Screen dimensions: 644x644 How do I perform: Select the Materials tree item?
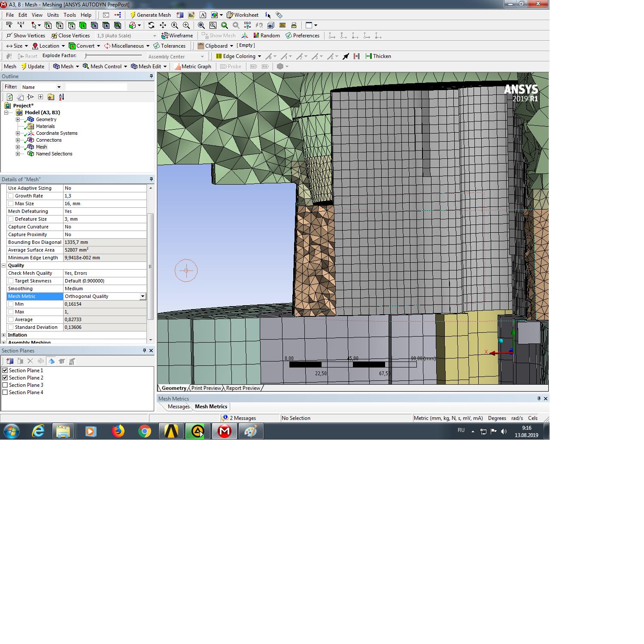click(45, 126)
